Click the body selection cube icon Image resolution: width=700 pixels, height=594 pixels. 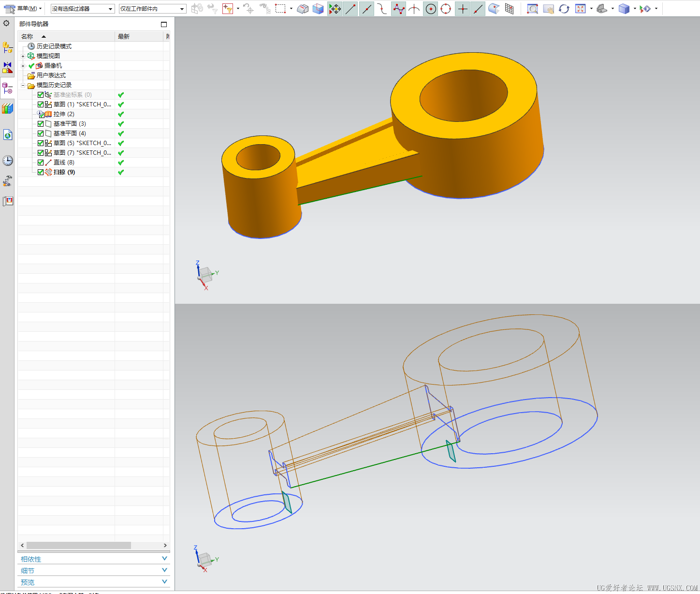pos(318,9)
